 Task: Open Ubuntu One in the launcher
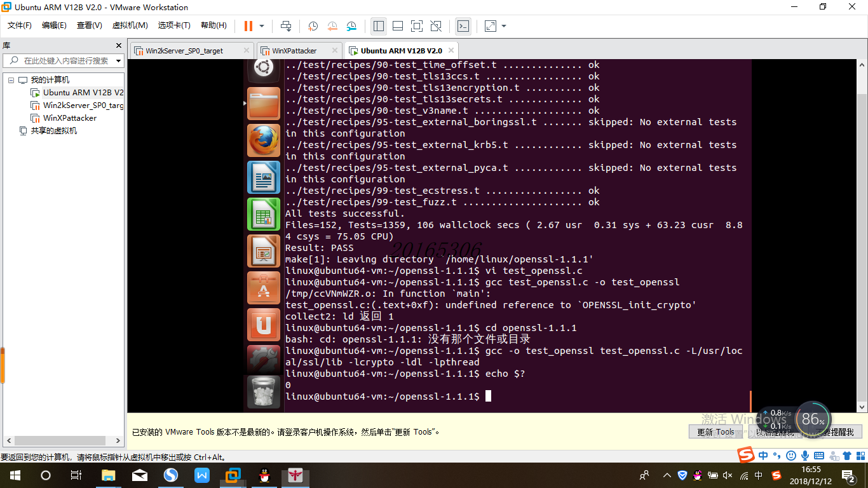coord(264,325)
